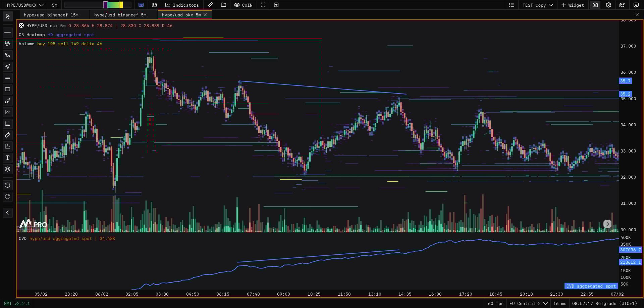
Task: Open the HYPE/USD@OKX symbol selector
Action: click(24, 5)
